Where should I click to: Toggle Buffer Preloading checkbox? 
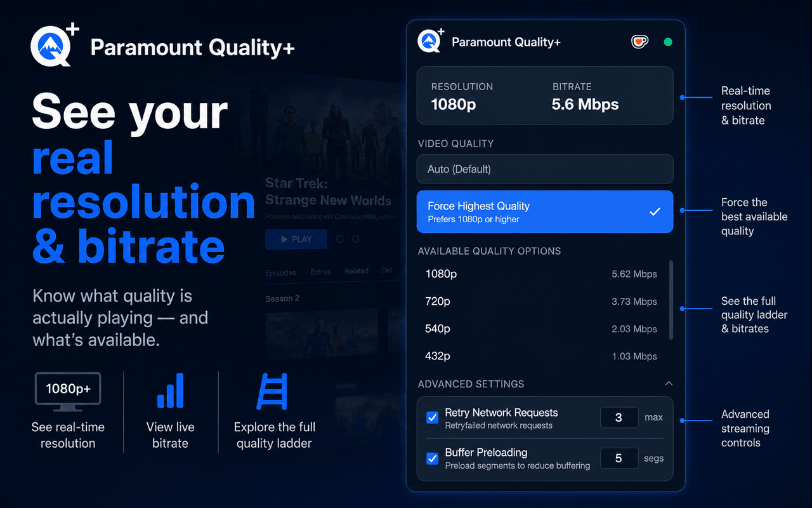(433, 458)
